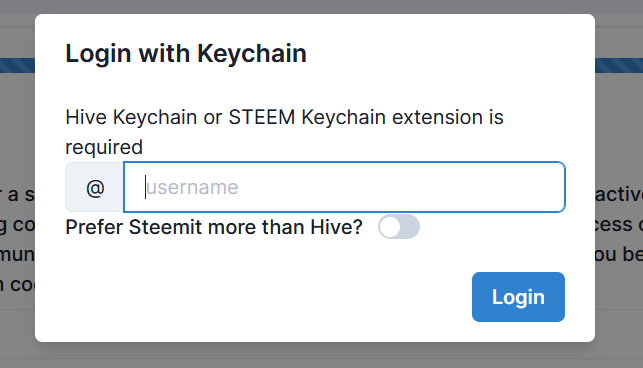Image resolution: width=643 pixels, height=368 pixels.
Task: Click the gray "username" placeholder text
Action: (192, 187)
